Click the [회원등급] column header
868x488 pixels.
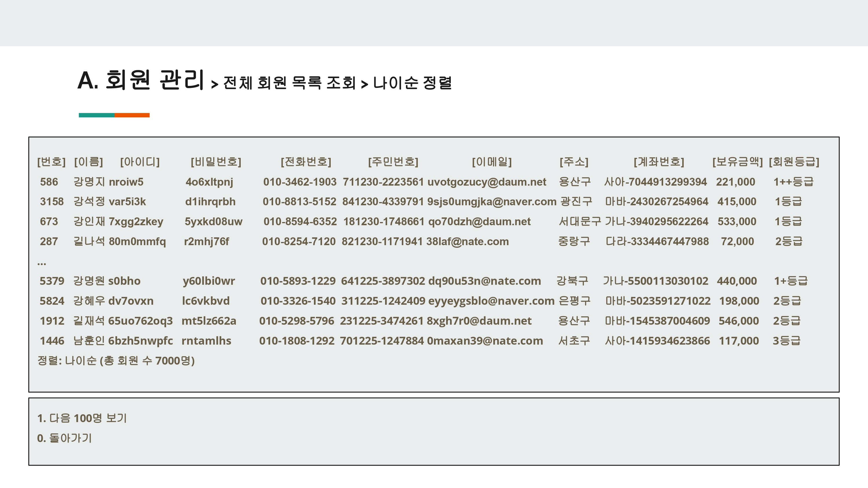pyautogui.click(x=794, y=162)
